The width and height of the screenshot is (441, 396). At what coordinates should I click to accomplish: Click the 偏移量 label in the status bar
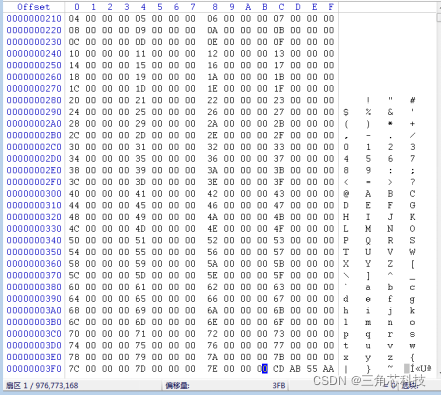pyautogui.click(x=177, y=386)
